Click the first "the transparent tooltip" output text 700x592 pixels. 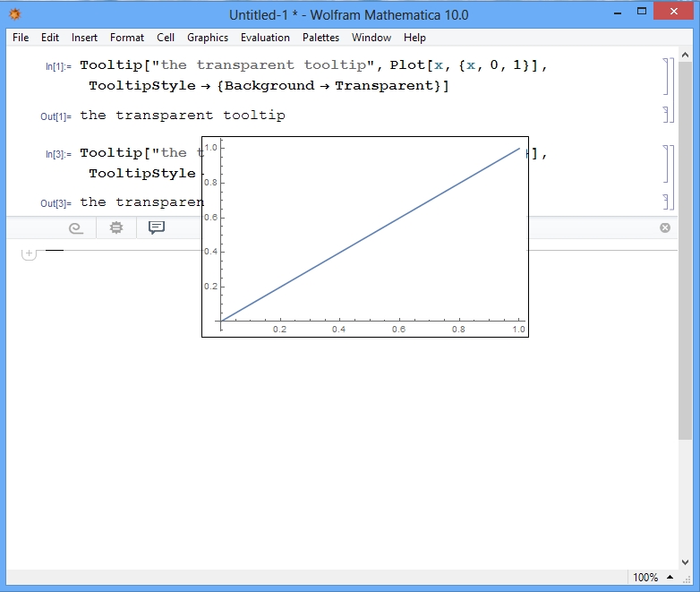[x=183, y=116]
